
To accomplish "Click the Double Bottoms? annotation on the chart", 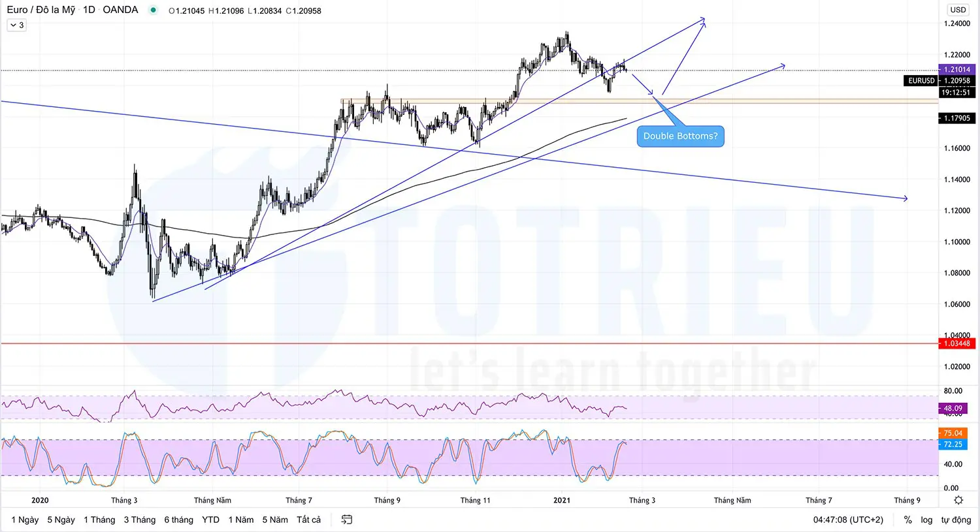I will coord(680,136).
